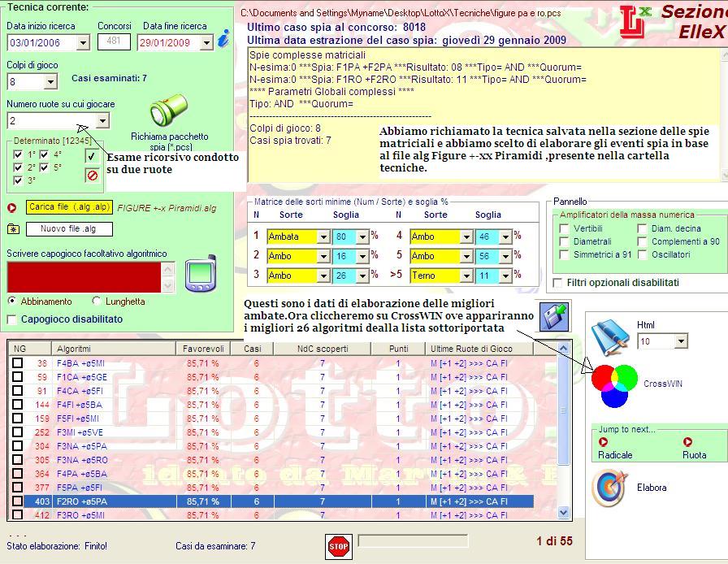Click the Elabora target icon
The width and height of the screenshot is (728, 564).
610,488
